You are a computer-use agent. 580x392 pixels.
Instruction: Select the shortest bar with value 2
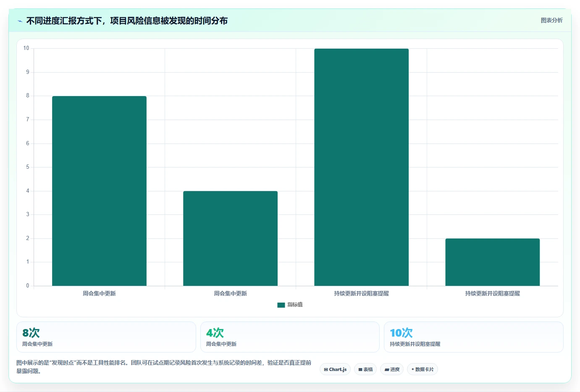pos(492,262)
